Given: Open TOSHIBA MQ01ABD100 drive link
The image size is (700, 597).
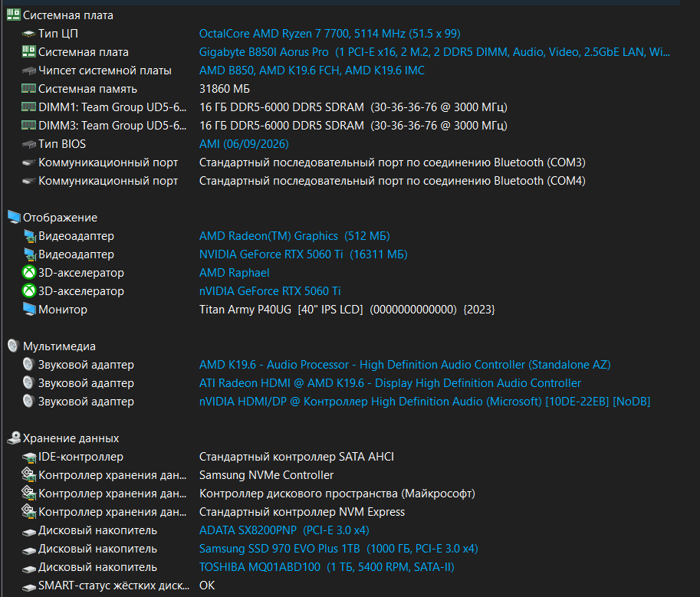Looking at the screenshot, I should click(327, 566).
